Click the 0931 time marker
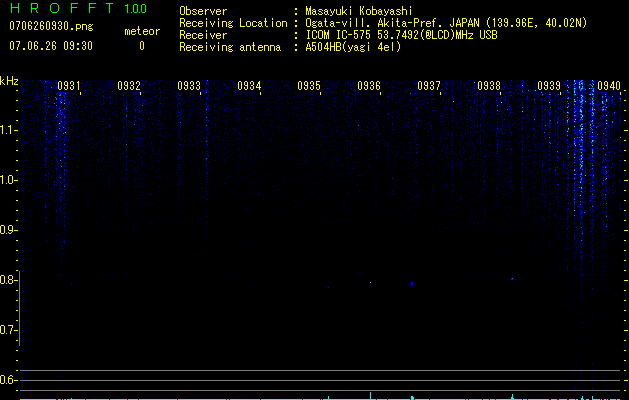This screenshot has width=629, height=400. [x=69, y=85]
